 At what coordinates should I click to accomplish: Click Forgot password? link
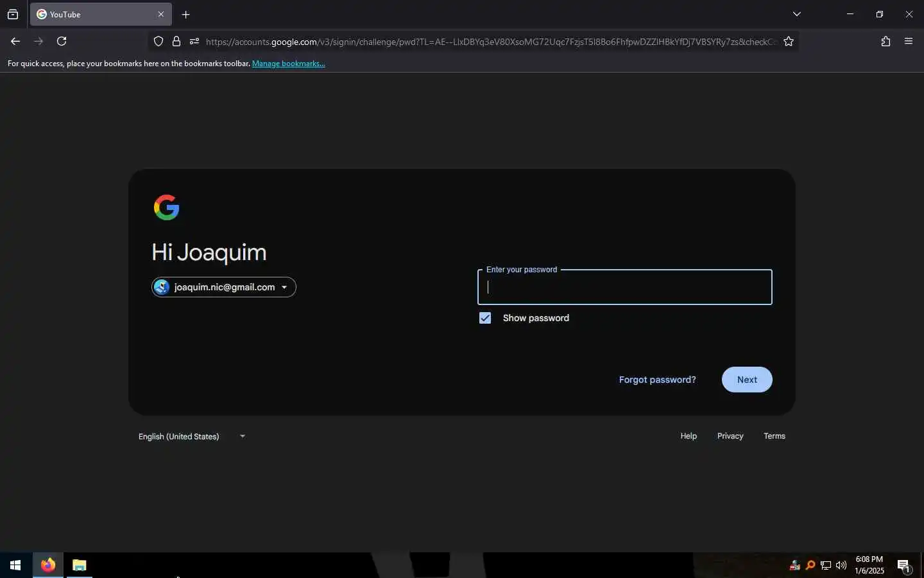657,380
